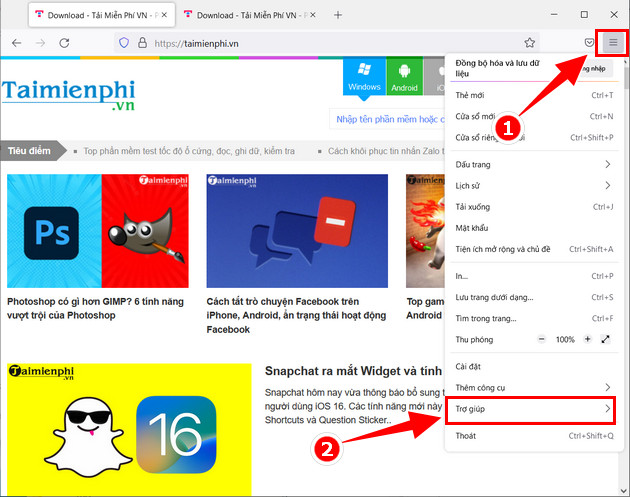Switch to the second browser tab
This screenshot has height=497, width=630.
click(x=250, y=15)
